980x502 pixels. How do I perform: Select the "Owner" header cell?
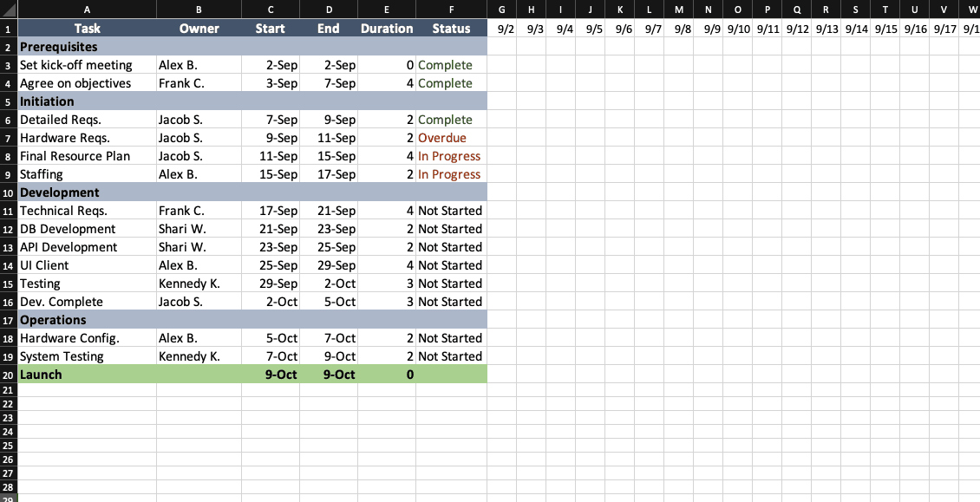[199, 29]
